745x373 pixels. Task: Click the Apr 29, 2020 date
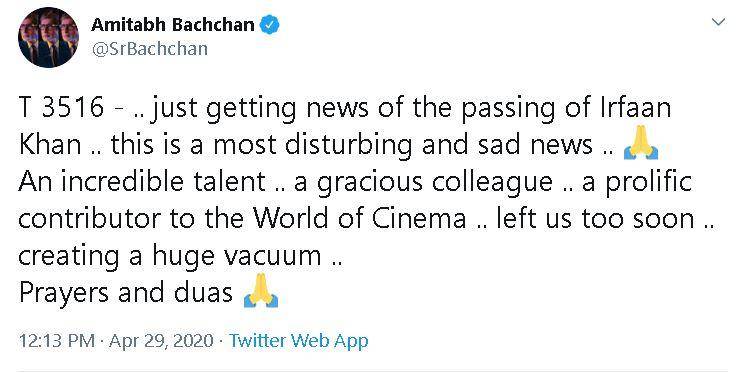[x=161, y=341]
